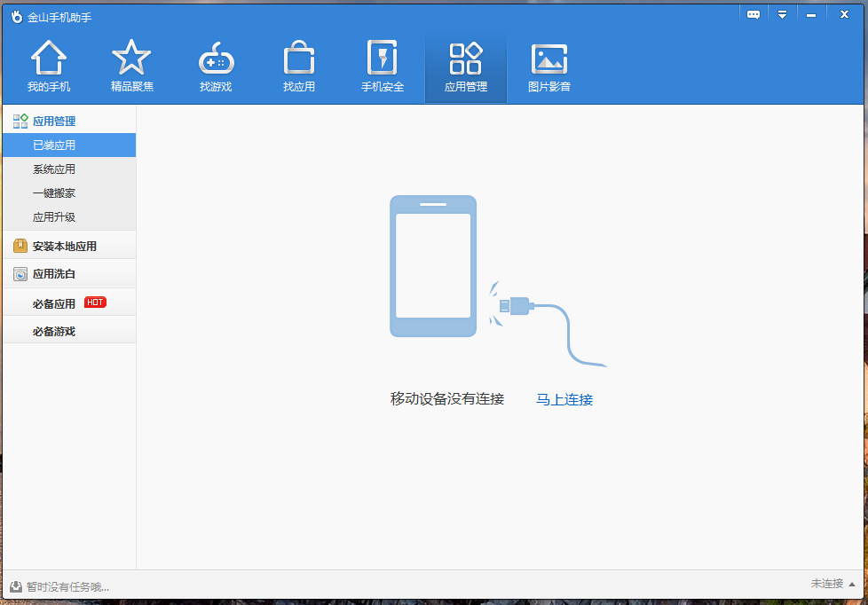The width and height of the screenshot is (868, 605).
Task: Open 应用洗白 section
Action: [53, 274]
